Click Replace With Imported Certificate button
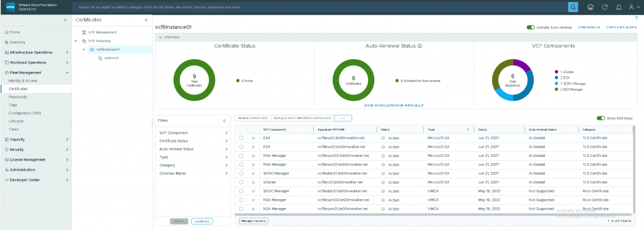The image size is (644, 230). (303, 118)
